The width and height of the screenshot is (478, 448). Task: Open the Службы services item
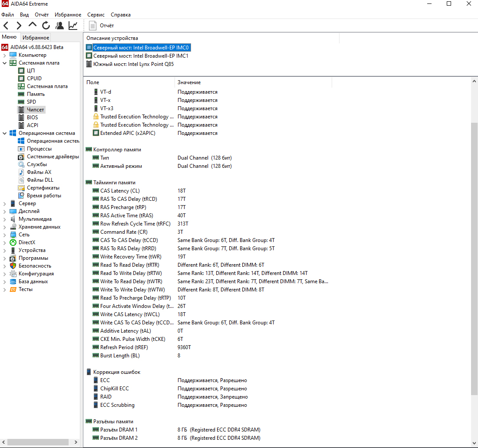(37, 164)
